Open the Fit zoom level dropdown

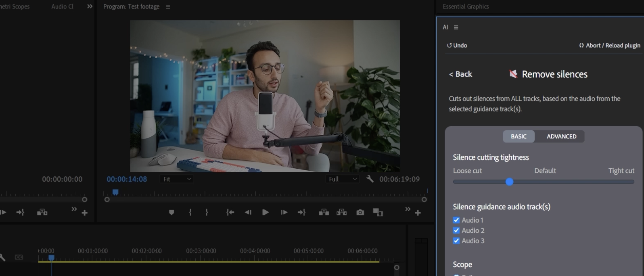pos(177,179)
